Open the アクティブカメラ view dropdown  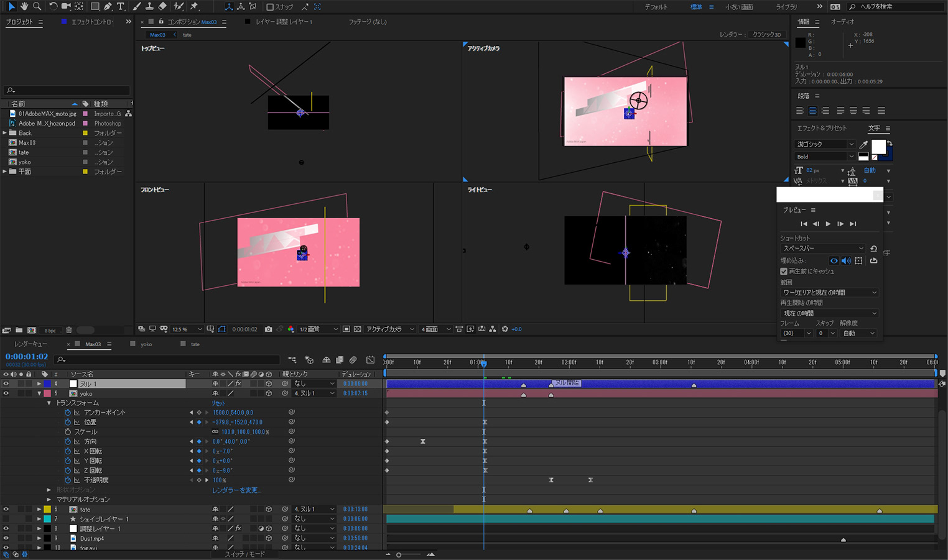[x=390, y=329]
